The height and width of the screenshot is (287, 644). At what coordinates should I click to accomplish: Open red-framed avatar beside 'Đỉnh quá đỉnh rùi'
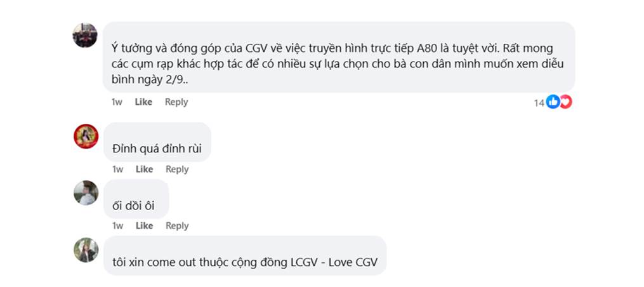tap(86, 136)
